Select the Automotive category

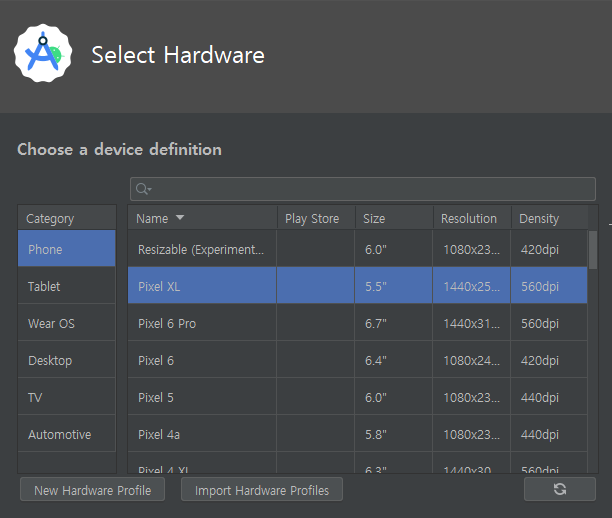67,434
